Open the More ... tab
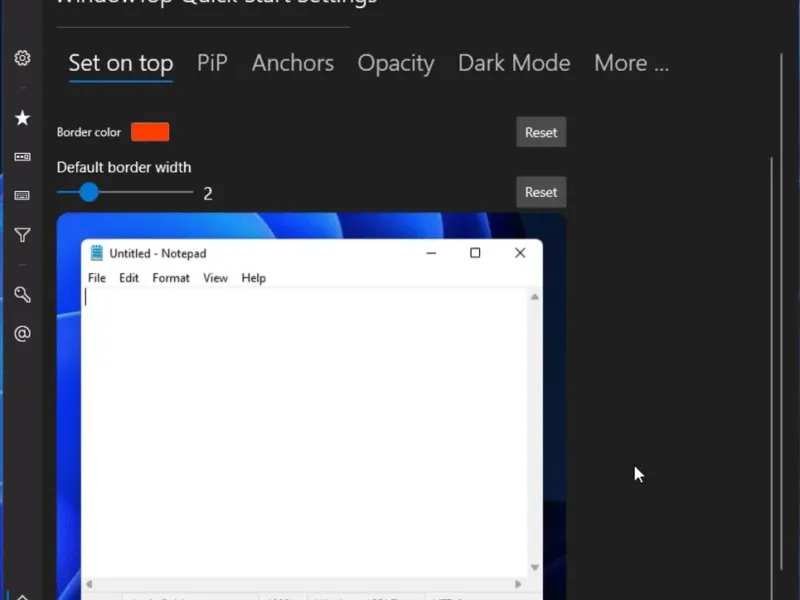 (632, 63)
